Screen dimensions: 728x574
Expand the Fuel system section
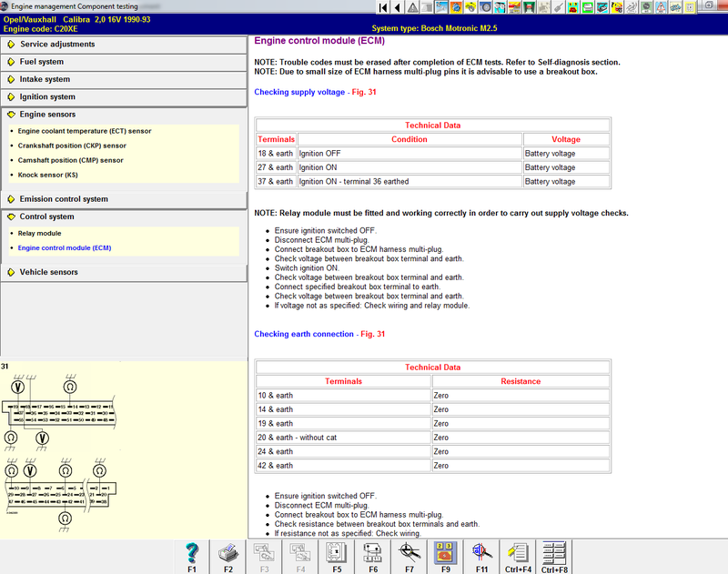(124, 62)
